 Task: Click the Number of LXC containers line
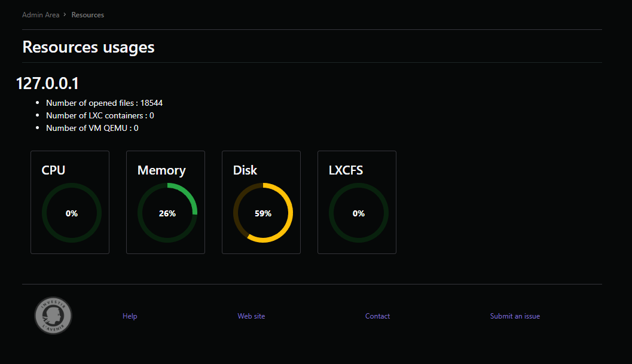coord(100,115)
